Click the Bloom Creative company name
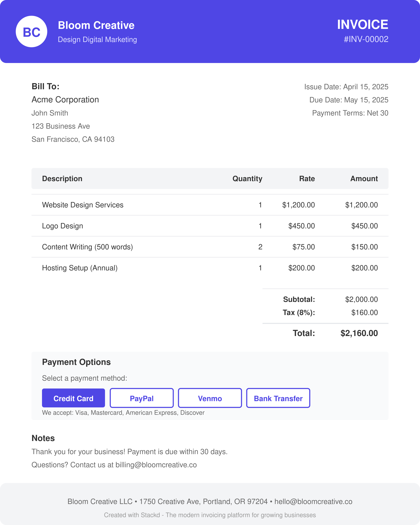The image size is (420, 525). (x=96, y=25)
